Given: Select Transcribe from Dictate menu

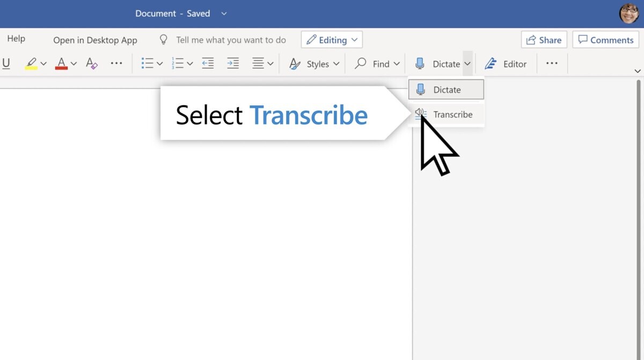Looking at the screenshot, I should click(452, 114).
